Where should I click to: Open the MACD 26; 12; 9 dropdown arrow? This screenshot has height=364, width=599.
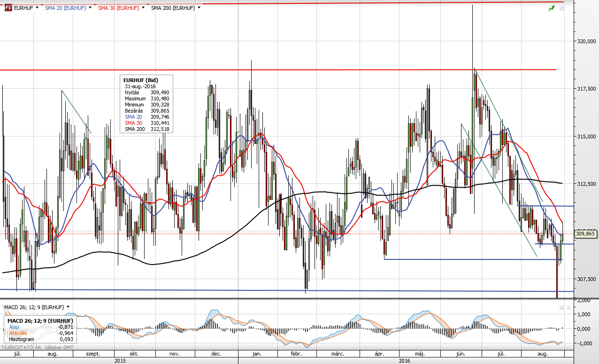(x=69, y=307)
